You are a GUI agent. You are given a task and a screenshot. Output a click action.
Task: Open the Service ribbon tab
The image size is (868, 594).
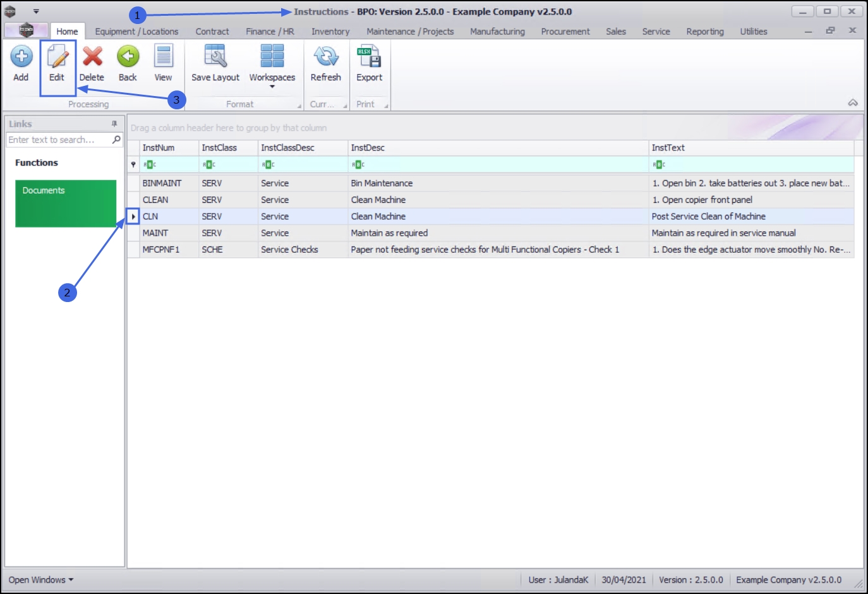point(656,31)
